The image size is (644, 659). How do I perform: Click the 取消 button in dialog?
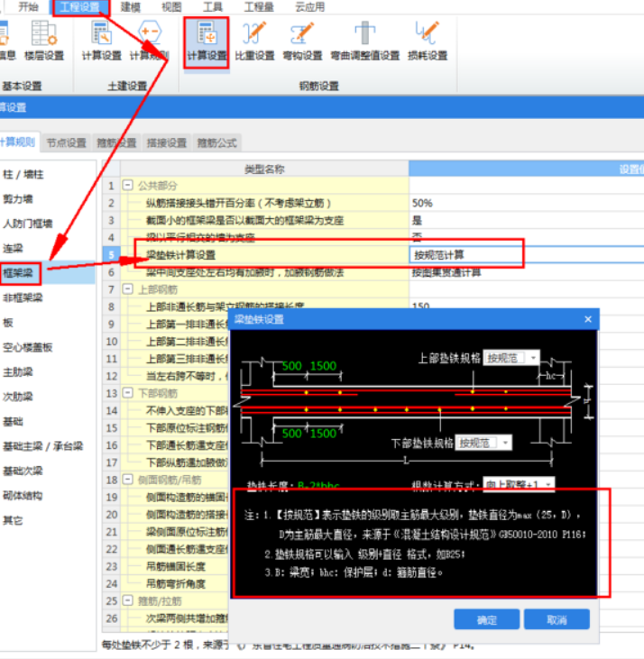557,620
